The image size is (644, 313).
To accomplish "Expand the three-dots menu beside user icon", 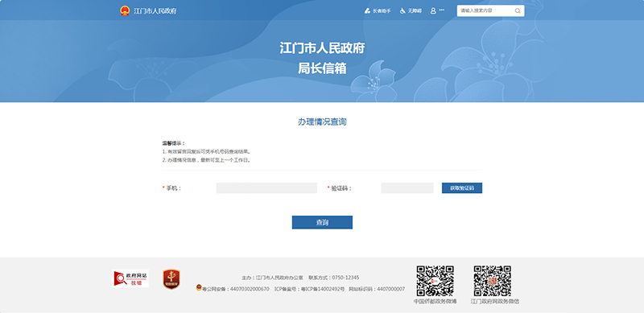I will 441,10.
